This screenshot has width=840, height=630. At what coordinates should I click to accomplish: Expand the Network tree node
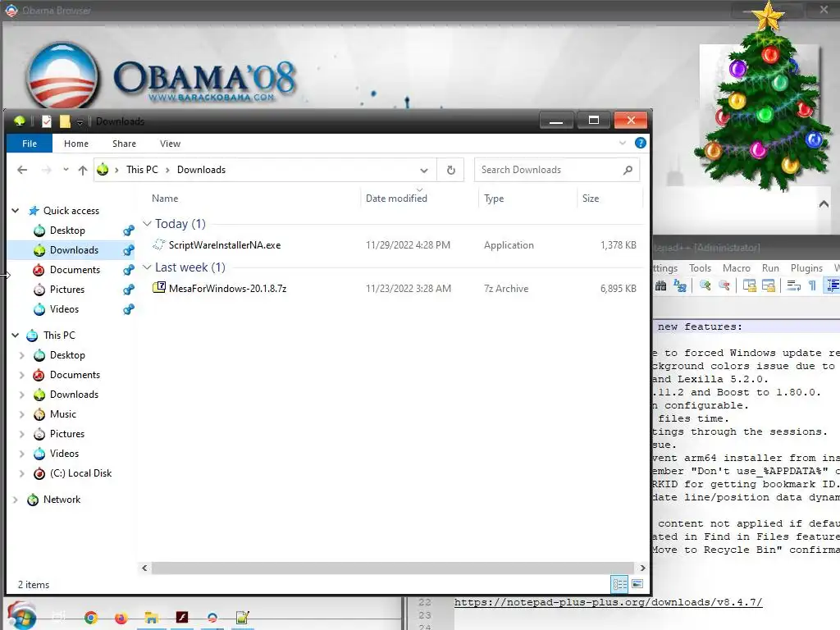pos(16,500)
